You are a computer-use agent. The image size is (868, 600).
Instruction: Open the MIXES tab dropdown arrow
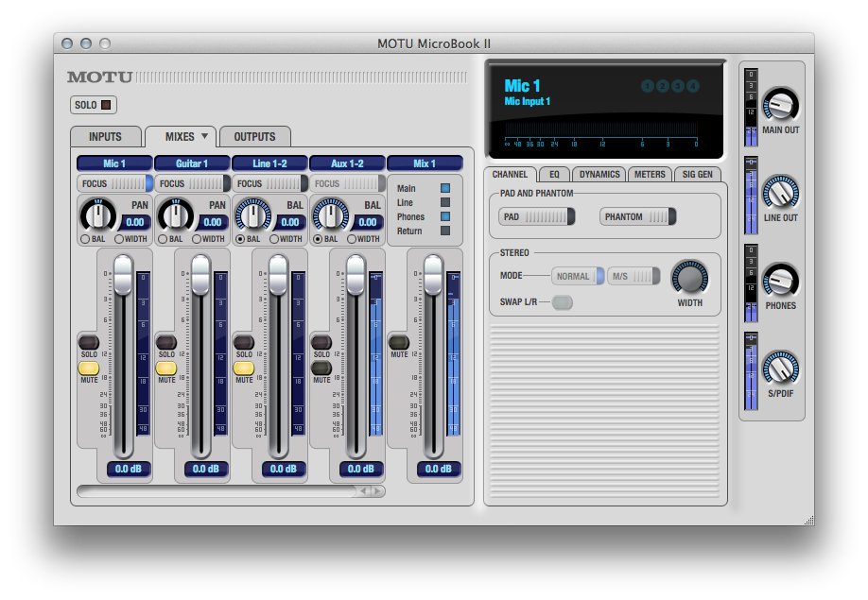[205, 136]
